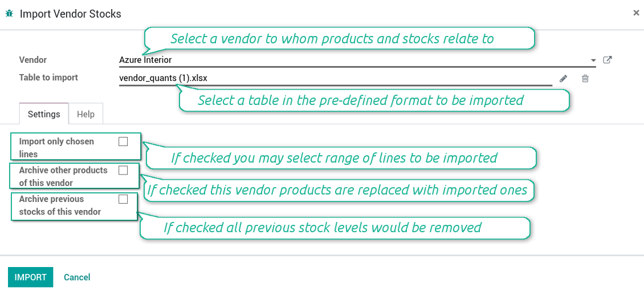Switch to the Settings tab

coord(44,114)
